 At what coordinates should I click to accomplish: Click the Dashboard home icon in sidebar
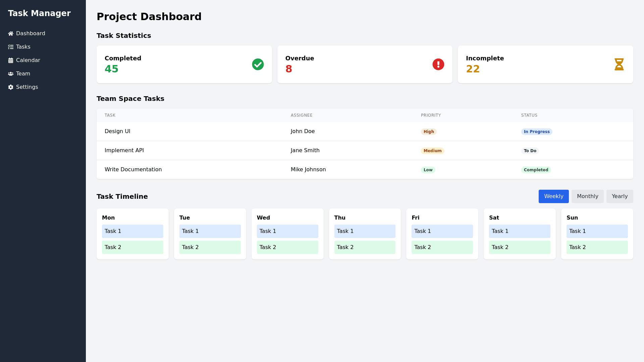[x=11, y=34]
